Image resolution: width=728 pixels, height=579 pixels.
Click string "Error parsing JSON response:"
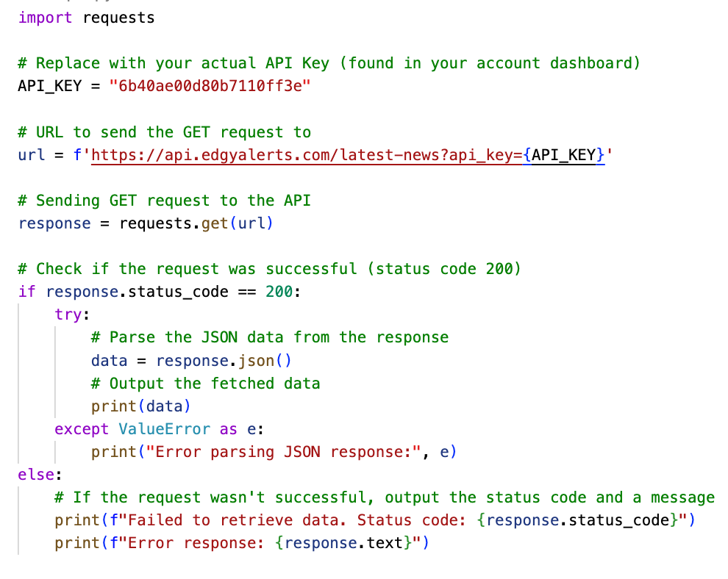(283, 452)
